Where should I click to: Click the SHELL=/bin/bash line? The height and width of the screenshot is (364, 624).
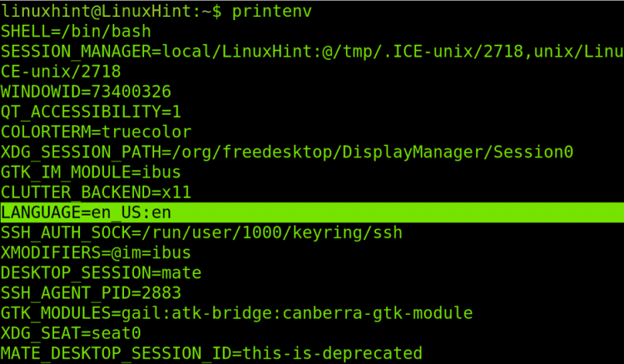[76, 32]
